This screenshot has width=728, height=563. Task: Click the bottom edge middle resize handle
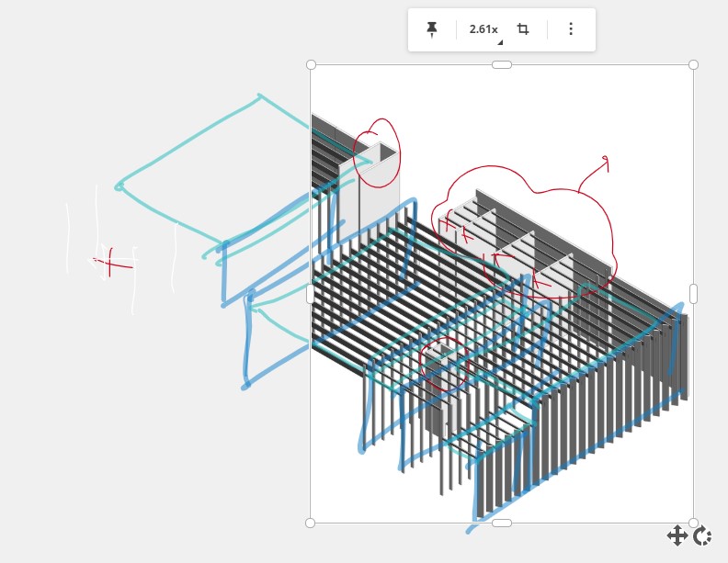[x=502, y=523]
